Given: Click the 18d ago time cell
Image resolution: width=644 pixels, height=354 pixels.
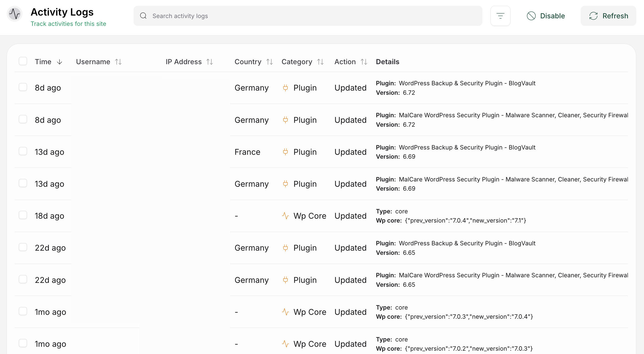Looking at the screenshot, I should [49, 216].
